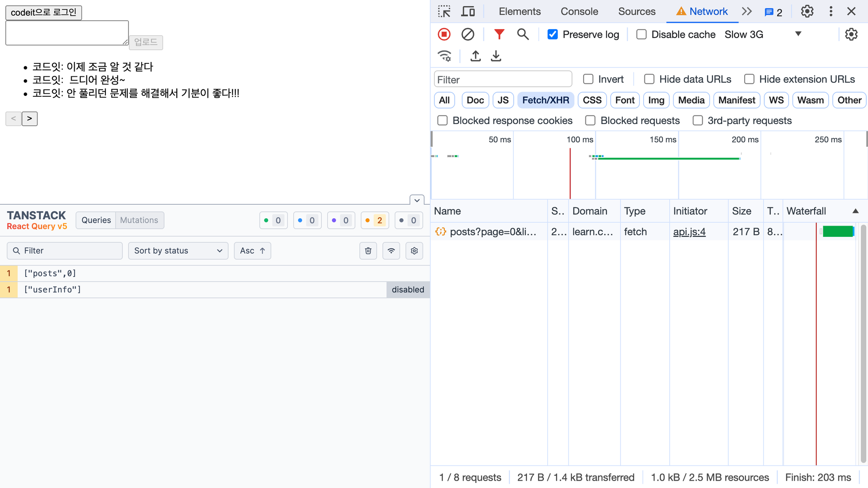Show paused queries purple count badge
The height and width of the screenshot is (488, 868).
click(x=341, y=220)
